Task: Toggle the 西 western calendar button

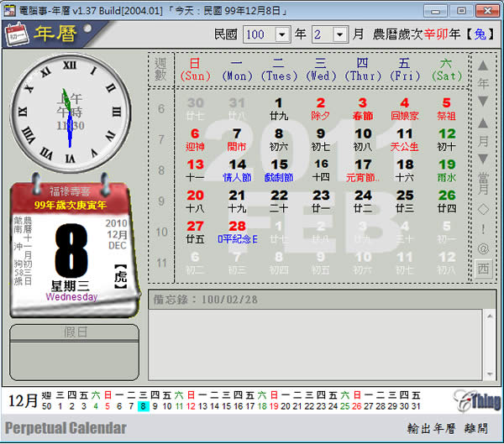Action: click(x=483, y=269)
